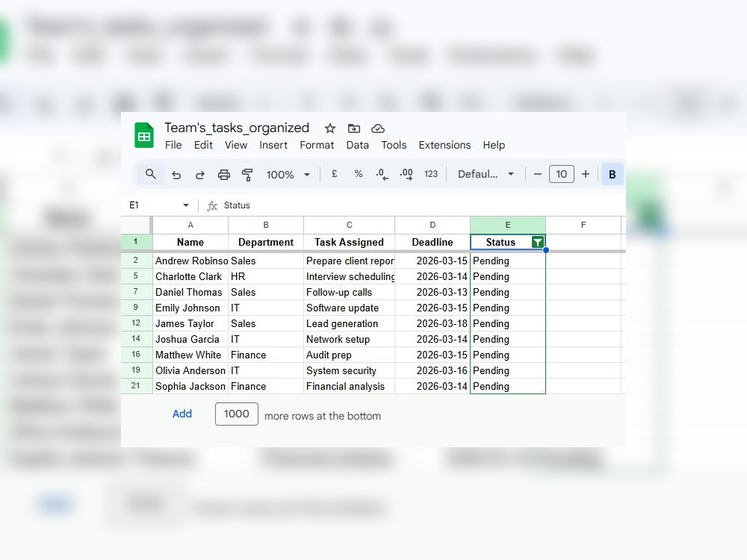Select the Name header cell

[190, 242]
